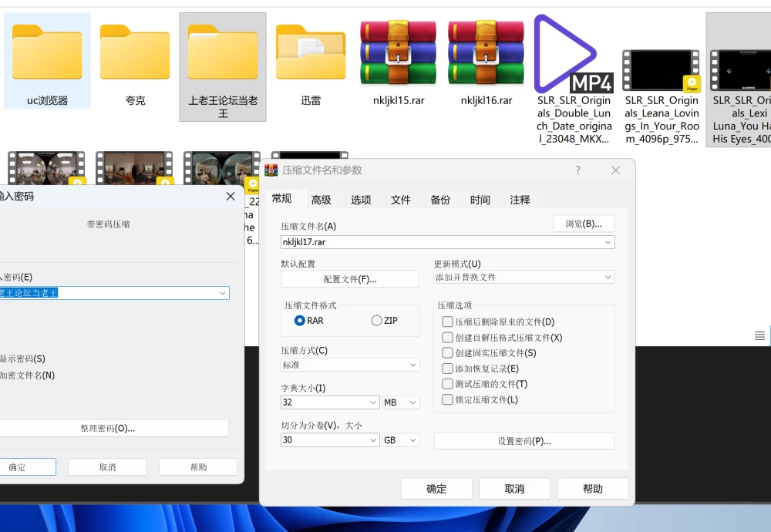Click 帮助 in the password dialog

[199, 467]
